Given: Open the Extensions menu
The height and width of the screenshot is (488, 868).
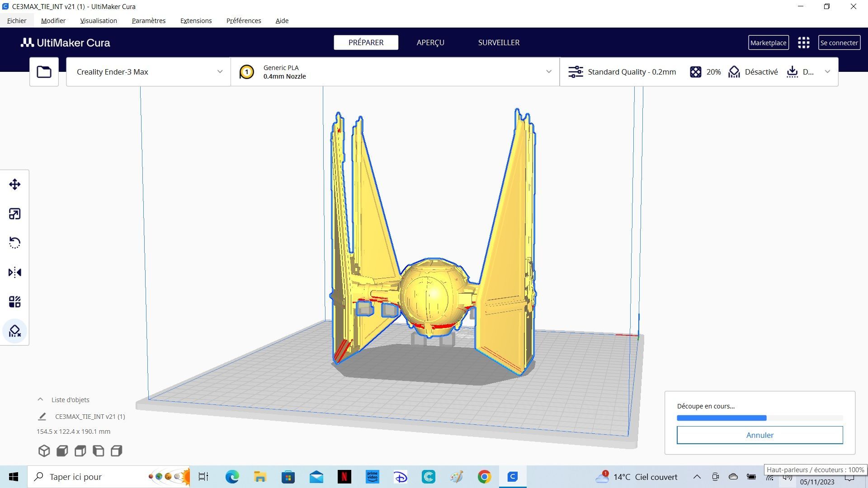Looking at the screenshot, I should point(196,21).
